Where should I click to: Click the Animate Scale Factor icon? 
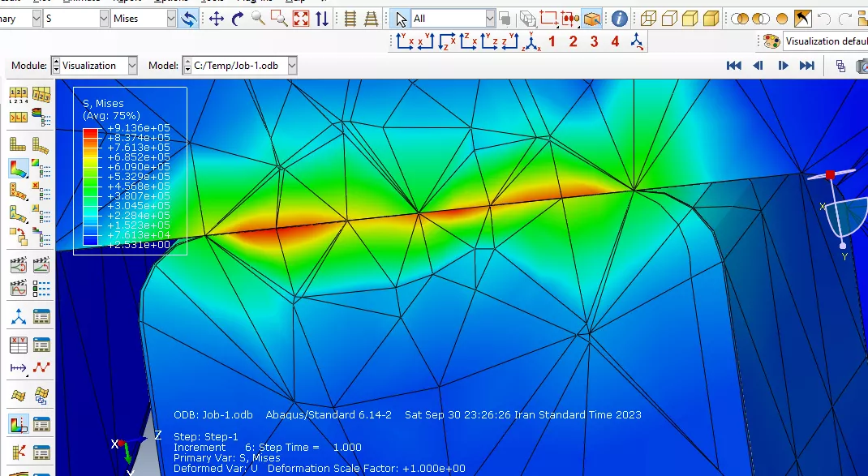click(x=19, y=265)
